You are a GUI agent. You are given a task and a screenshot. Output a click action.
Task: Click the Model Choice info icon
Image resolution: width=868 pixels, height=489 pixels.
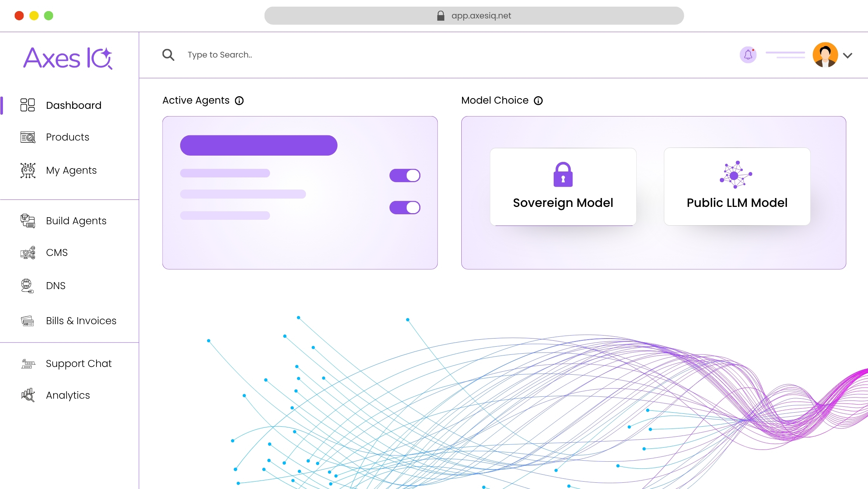pyautogui.click(x=538, y=101)
